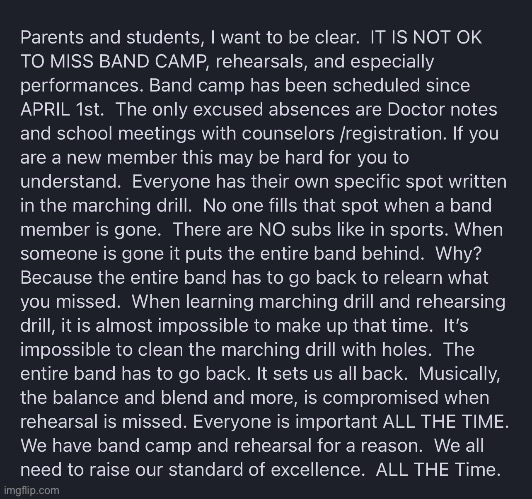This screenshot has height=499, width=532.
Task: Click 'ALL THE TIME.' in all capitals
Action: pyautogui.click(x=446, y=422)
